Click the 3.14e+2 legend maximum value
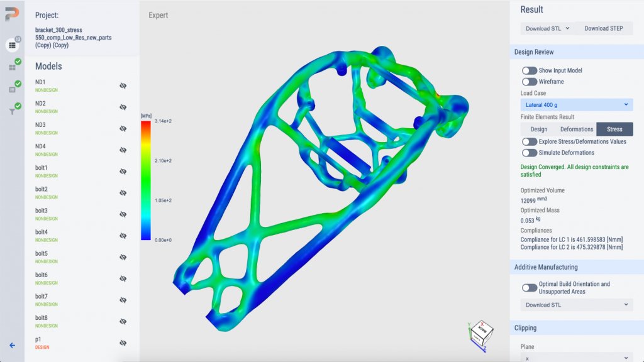This screenshot has width=644, height=362. (163, 121)
